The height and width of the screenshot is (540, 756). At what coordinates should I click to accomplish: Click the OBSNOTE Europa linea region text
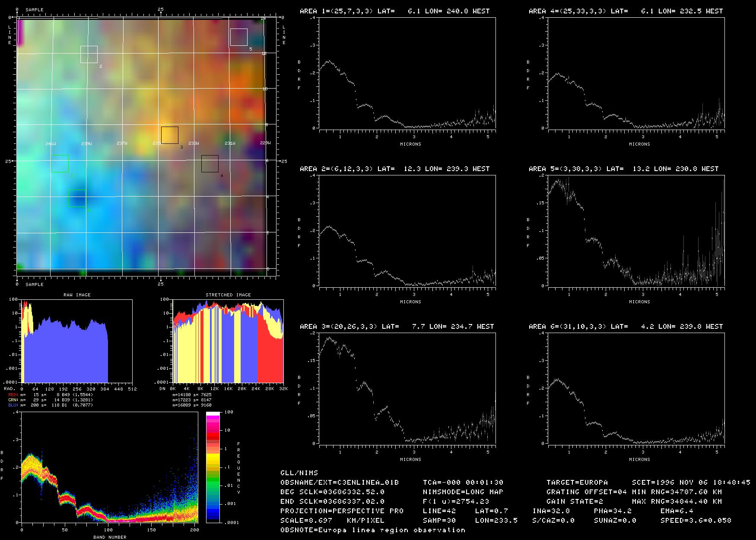[372, 530]
